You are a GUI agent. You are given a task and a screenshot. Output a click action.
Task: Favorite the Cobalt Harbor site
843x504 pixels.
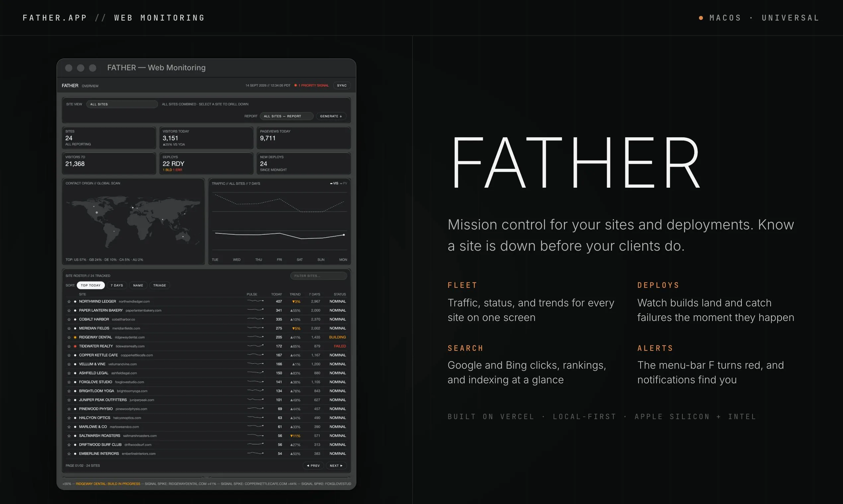point(69,320)
